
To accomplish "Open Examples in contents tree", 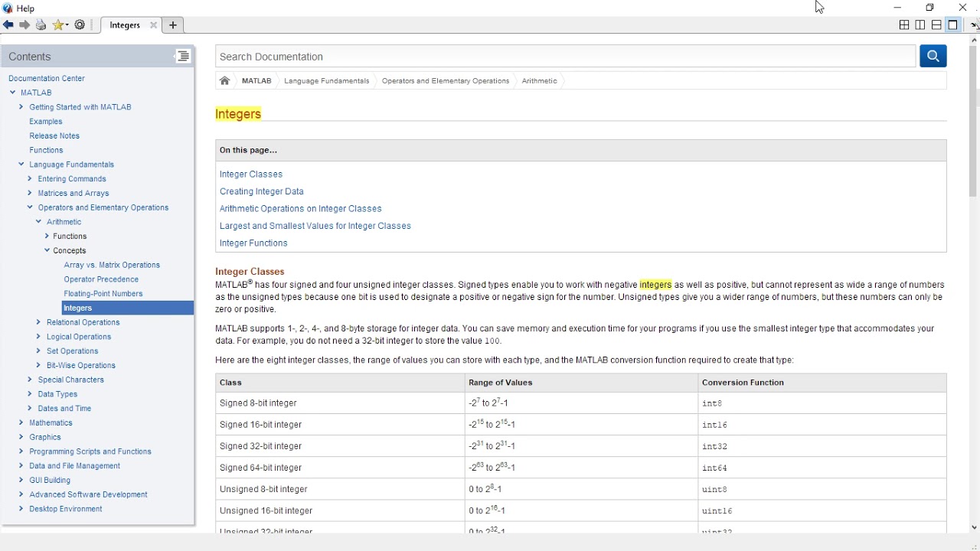I will tap(46, 122).
